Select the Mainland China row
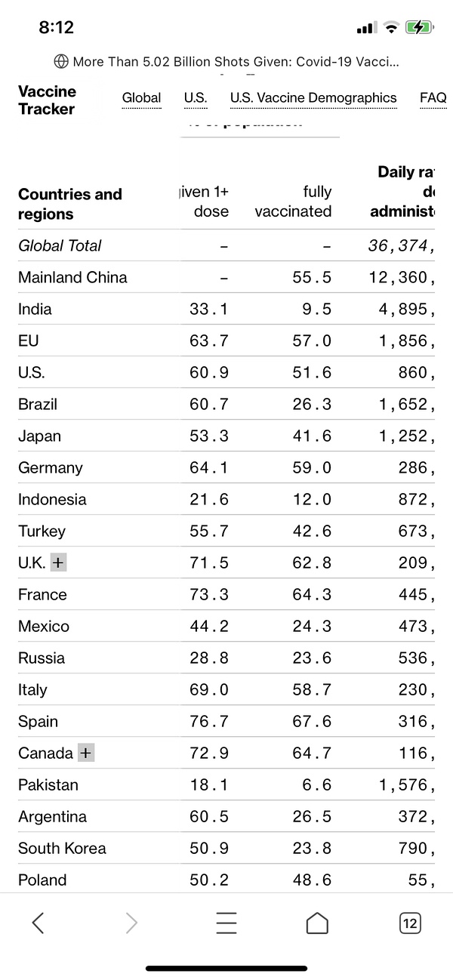This screenshot has width=453, height=980. (x=72, y=277)
